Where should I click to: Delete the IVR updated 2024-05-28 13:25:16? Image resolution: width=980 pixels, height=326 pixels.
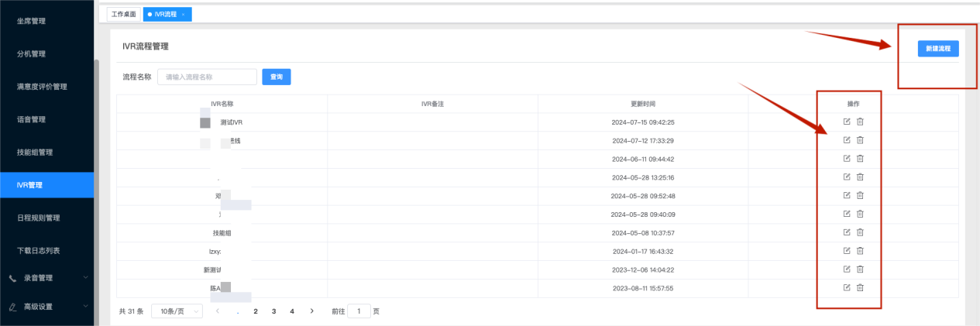(860, 177)
